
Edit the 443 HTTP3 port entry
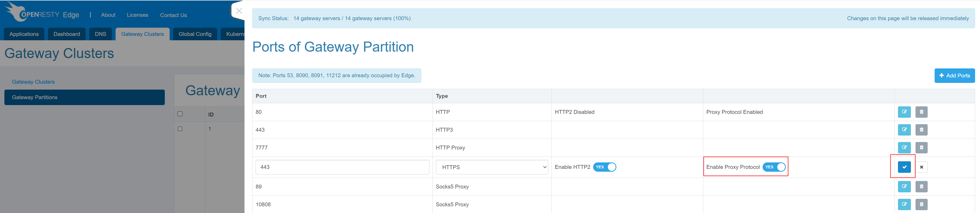click(x=904, y=130)
